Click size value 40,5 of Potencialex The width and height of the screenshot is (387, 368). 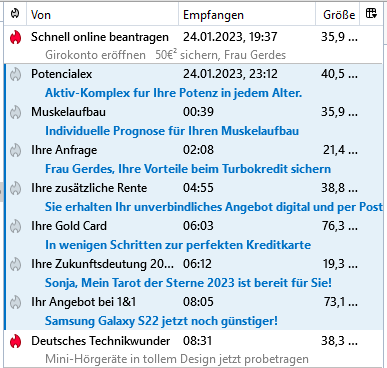339,74
